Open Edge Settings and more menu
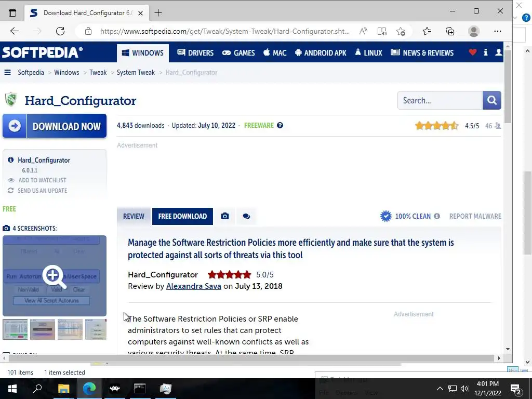532x399 pixels. pos(497,31)
